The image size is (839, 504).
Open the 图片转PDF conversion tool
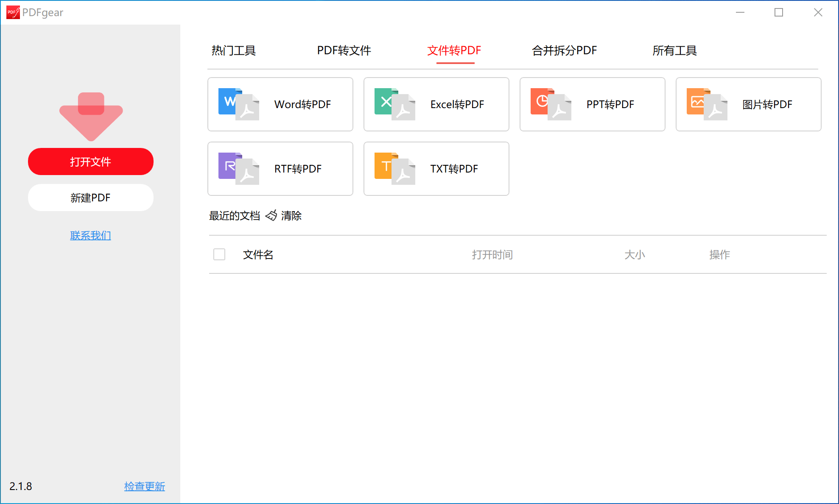(748, 104)
